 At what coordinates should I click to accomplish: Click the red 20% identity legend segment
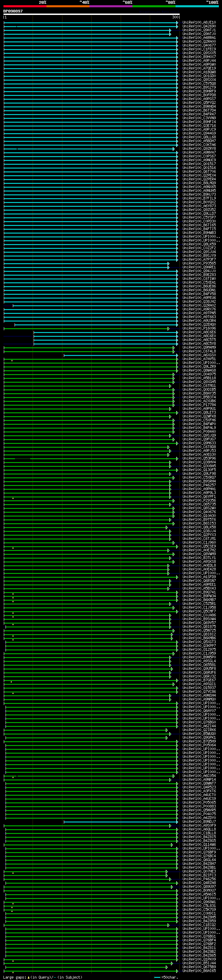pyautogui.click(x=25, y=6)
